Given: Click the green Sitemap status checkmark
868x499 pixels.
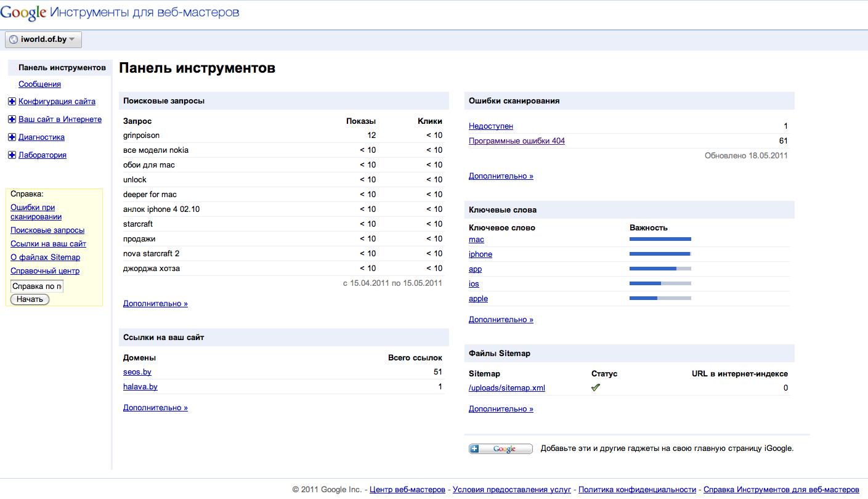Looking at the screenshot, I should [596, 387].
